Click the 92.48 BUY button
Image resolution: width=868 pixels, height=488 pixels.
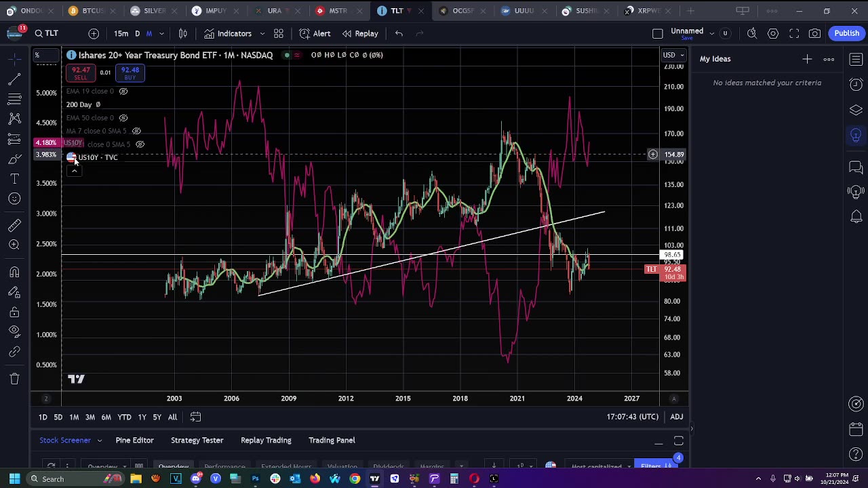(x=130, y=73)
